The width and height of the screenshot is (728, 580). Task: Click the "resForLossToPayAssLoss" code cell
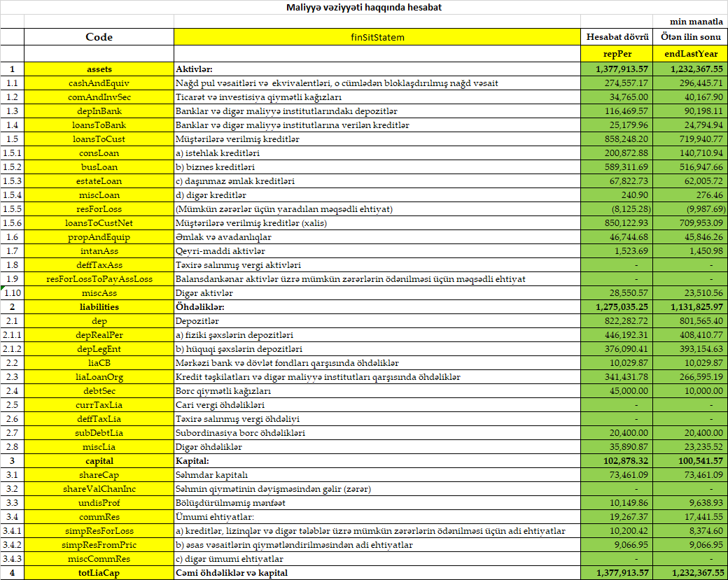tap(99, 279)
